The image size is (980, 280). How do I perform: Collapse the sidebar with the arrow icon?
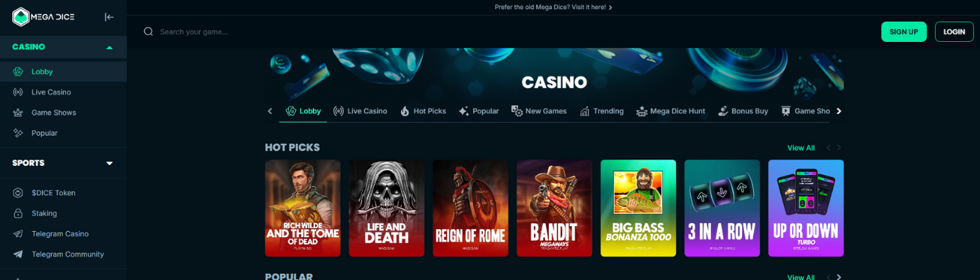coord(109,17)
